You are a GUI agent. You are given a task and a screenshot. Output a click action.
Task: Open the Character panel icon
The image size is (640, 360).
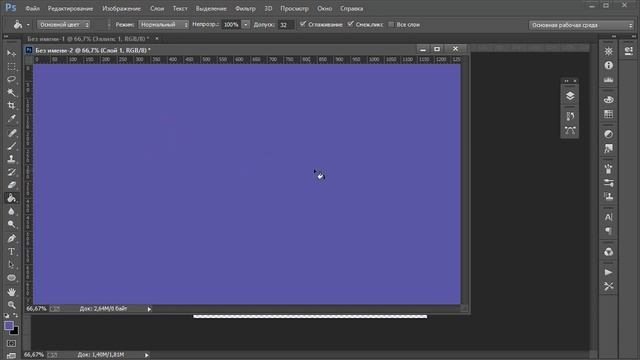[608, 217]
